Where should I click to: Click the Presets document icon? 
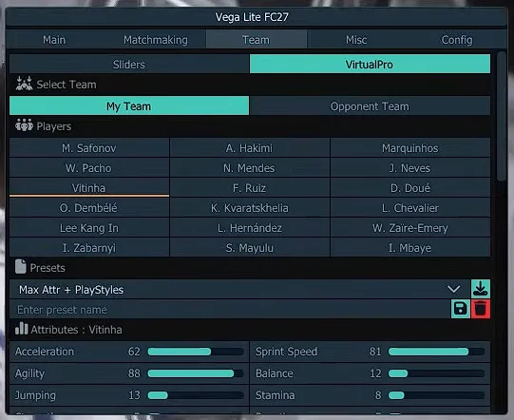(21, 267)
